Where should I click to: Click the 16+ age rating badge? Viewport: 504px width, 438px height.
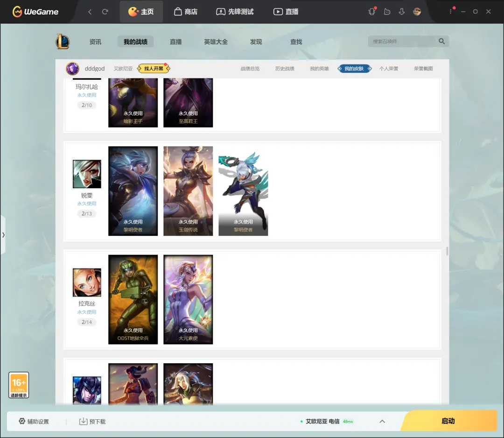point(19,385)
